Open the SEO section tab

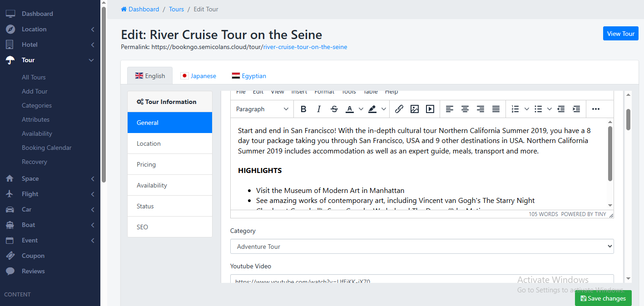[170, 227]
